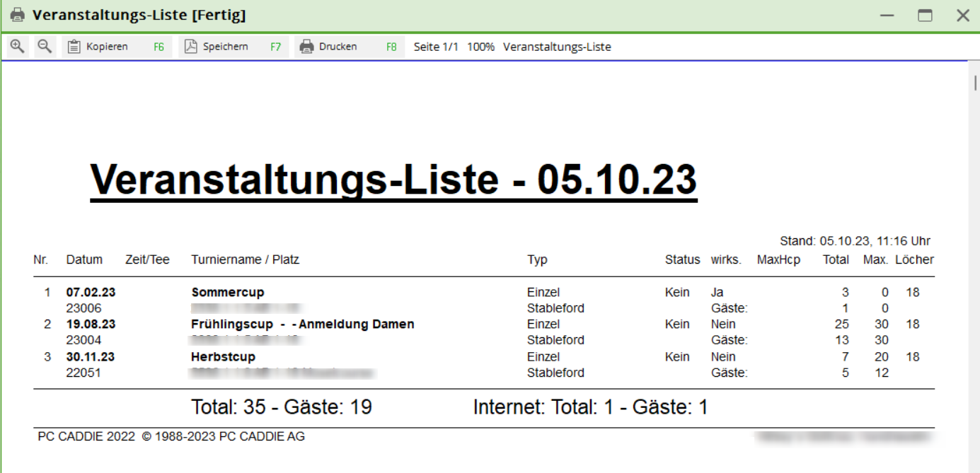980x473 pixels.
Task: Maximize the Veranstaltungs-Liste window
Action: [926, 16]
